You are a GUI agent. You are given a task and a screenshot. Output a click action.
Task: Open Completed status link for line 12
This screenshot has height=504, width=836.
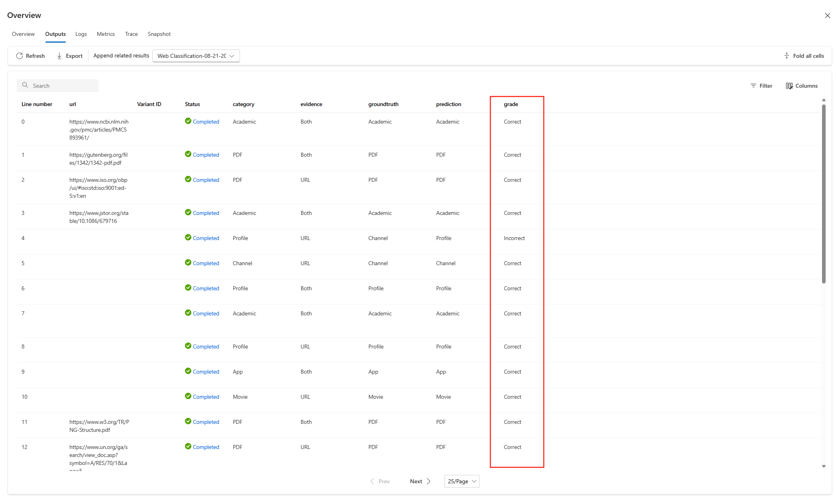coord(206,447)
